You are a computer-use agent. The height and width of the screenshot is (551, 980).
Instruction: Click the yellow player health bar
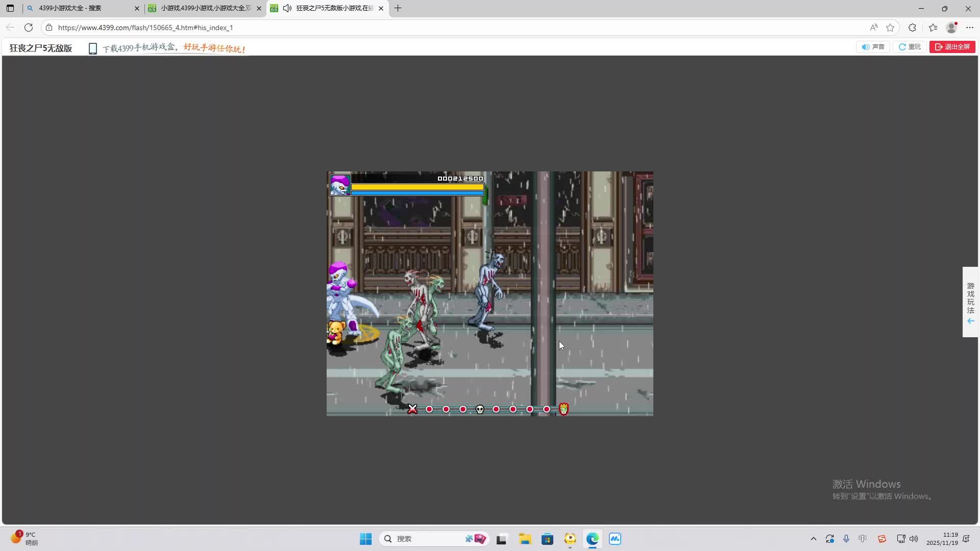coord(417,187)
